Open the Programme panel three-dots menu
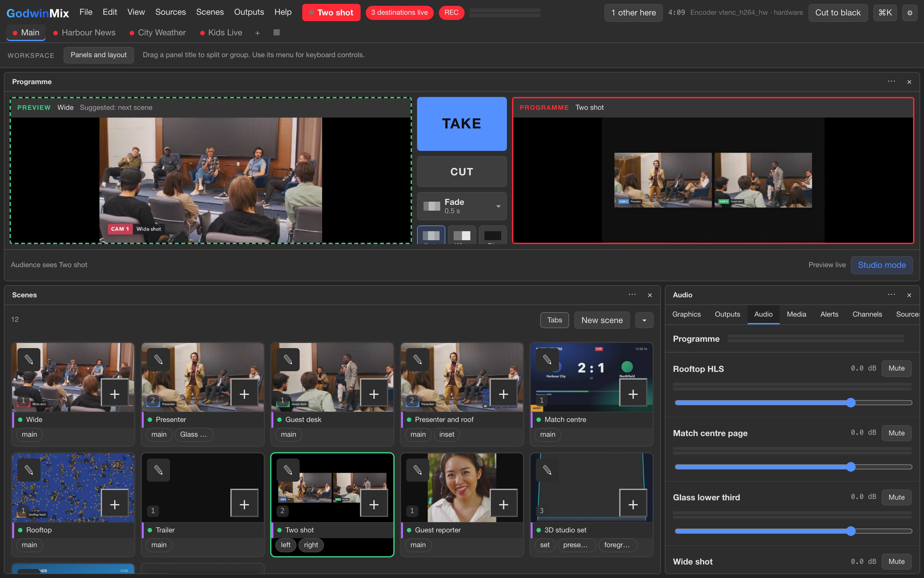Viewport: 924px width, 578px height. pyautogui.click(x=891, y=82)
